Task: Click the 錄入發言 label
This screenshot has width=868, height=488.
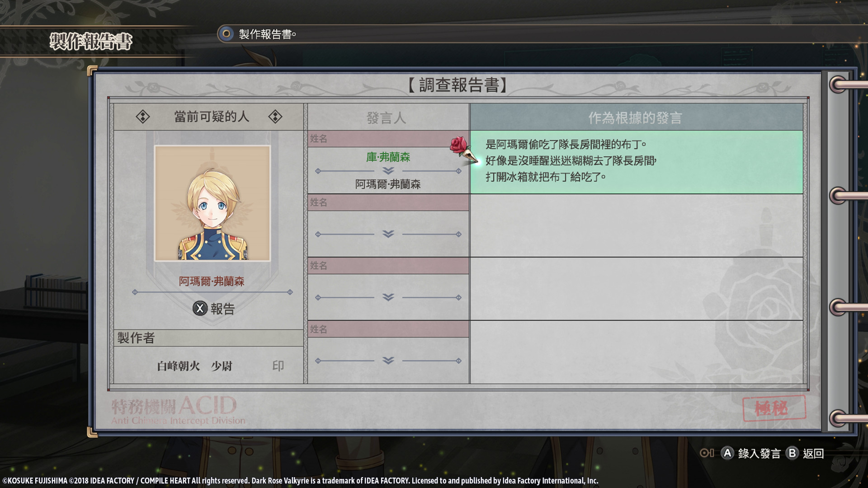Action: click(759, 454)
